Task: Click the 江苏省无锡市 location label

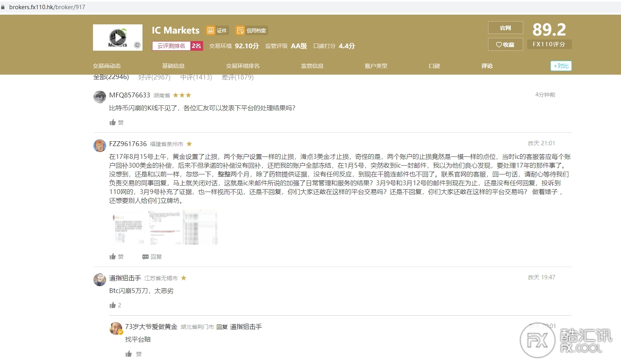Action: [161, 278]
